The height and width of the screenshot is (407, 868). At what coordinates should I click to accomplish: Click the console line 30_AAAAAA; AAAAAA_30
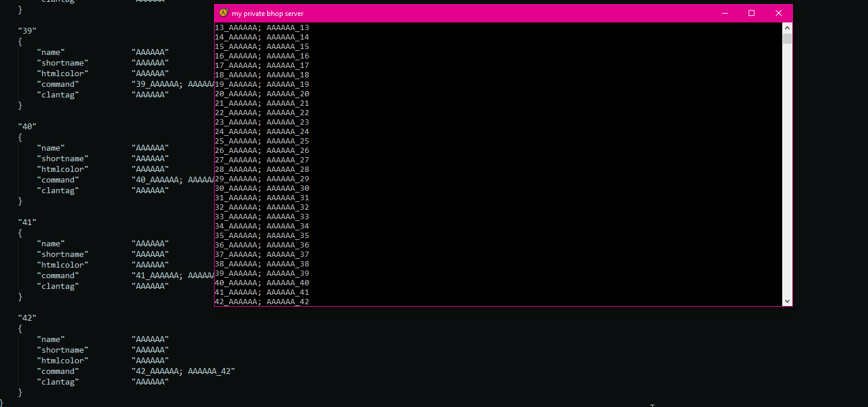pos(261,188)
